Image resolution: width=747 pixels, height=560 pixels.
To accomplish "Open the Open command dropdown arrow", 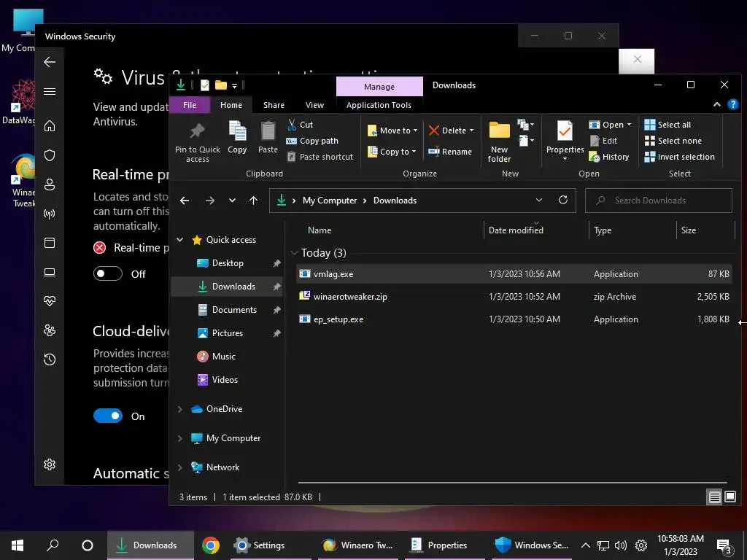I will [629, 125].
